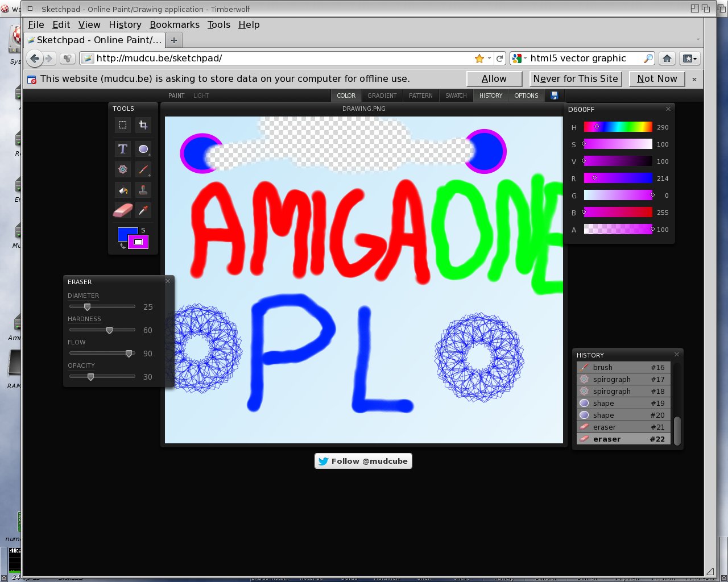This screenshot has width=728, height=582.
Task: Adjust the eraser Opacity slider
Action: (x=102, y=376)
